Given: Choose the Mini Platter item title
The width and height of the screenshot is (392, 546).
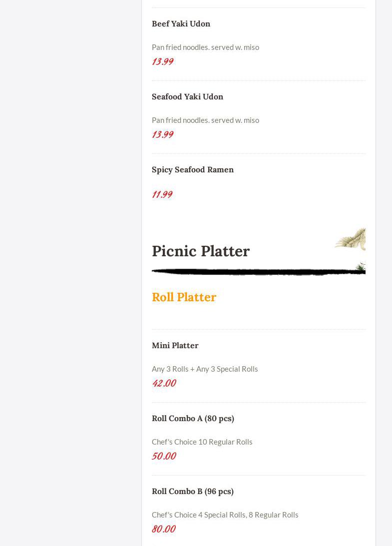Looking at the screenshot, I should [175, 345].
